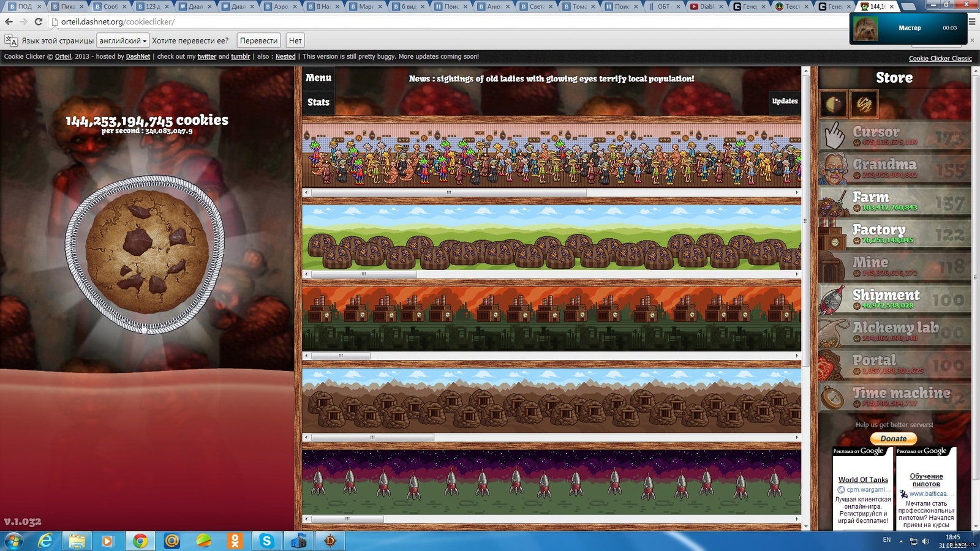The image size is (980, 551).
Task: Open the Stats section
Action: coord(318,102)
